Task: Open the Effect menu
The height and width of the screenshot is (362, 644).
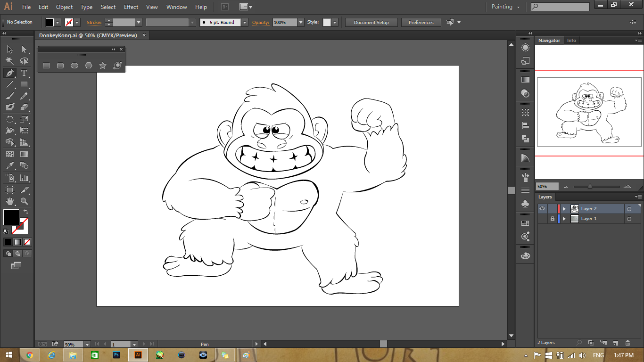Action: (131, 7)
